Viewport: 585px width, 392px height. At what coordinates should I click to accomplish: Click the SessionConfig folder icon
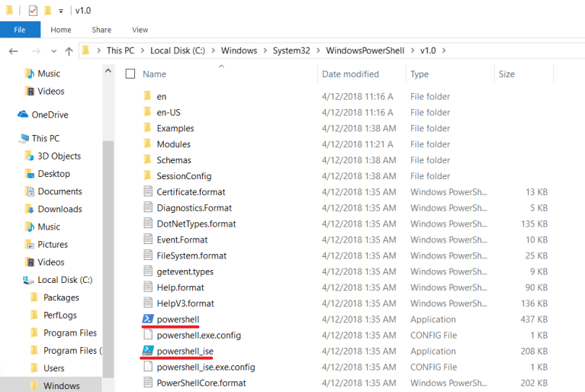pos(148,175)
